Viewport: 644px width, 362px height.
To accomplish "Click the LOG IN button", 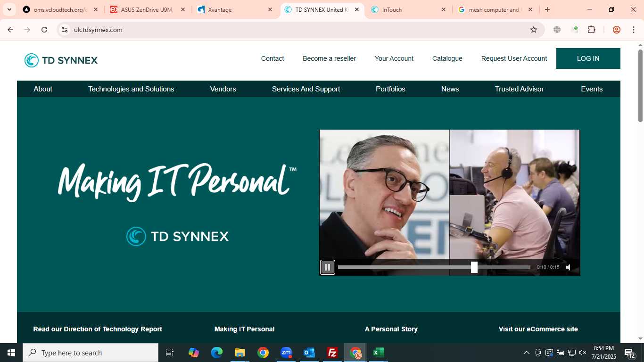I will click(588, 58).
